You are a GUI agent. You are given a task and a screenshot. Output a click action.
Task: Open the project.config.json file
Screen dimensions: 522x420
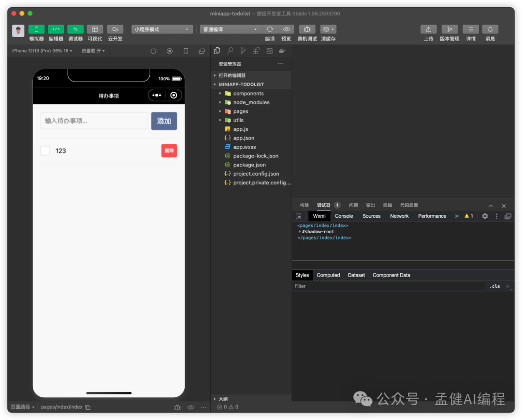[x=251, y=174]
